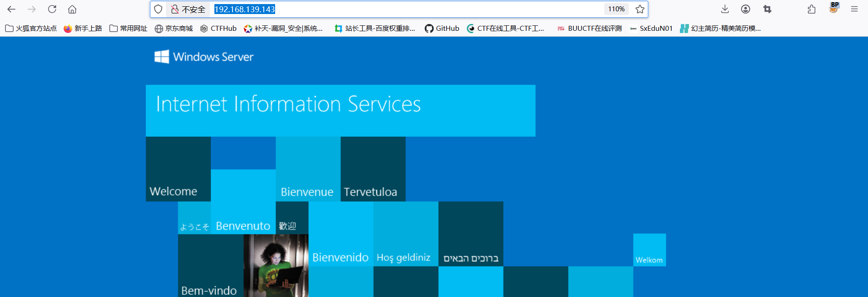Show the 不安全 connection security info

pyautogui.click(x=188, y=9)
